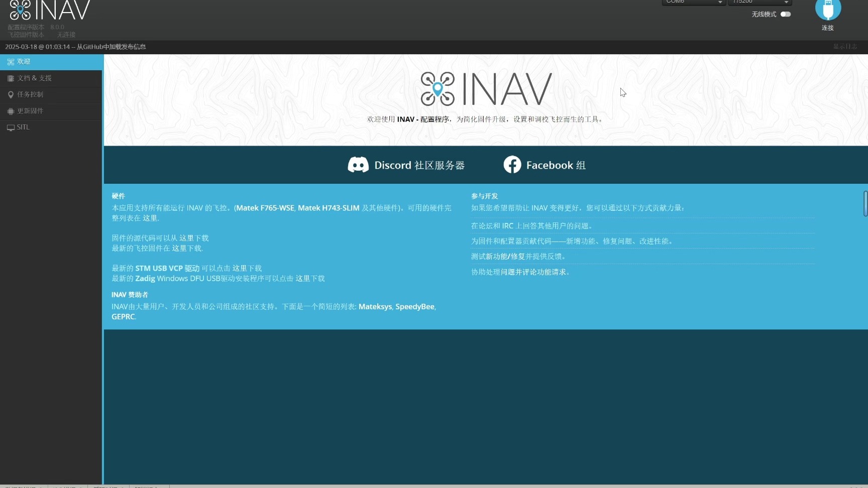Click the Facebook group icon

click(512, 165)
